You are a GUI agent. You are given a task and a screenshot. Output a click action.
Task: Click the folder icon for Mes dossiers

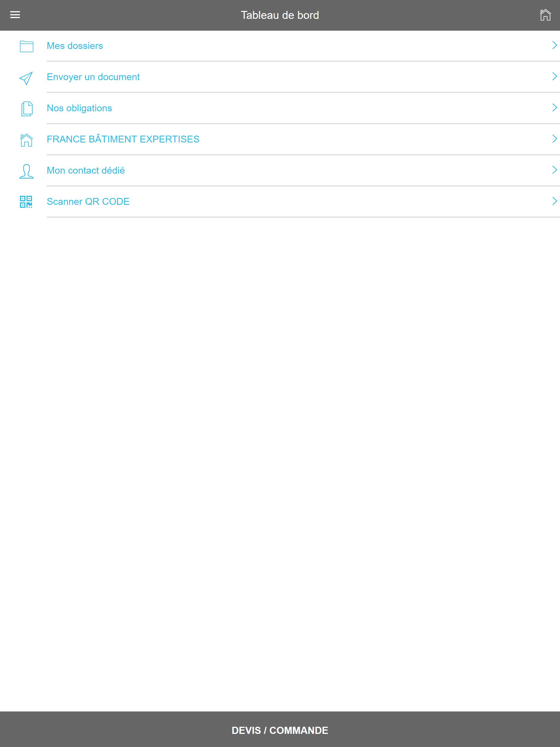point(26,46)
